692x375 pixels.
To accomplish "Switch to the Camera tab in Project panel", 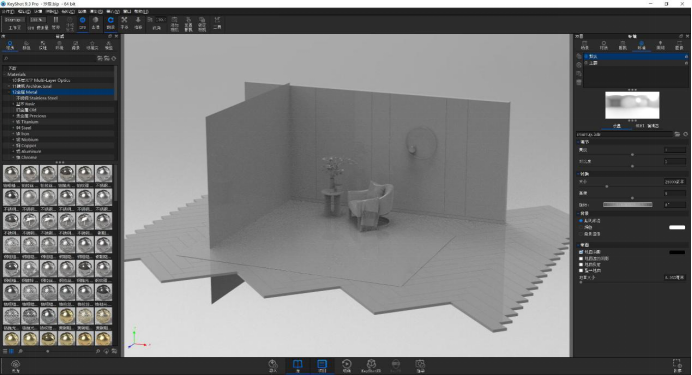I will 623,45.
